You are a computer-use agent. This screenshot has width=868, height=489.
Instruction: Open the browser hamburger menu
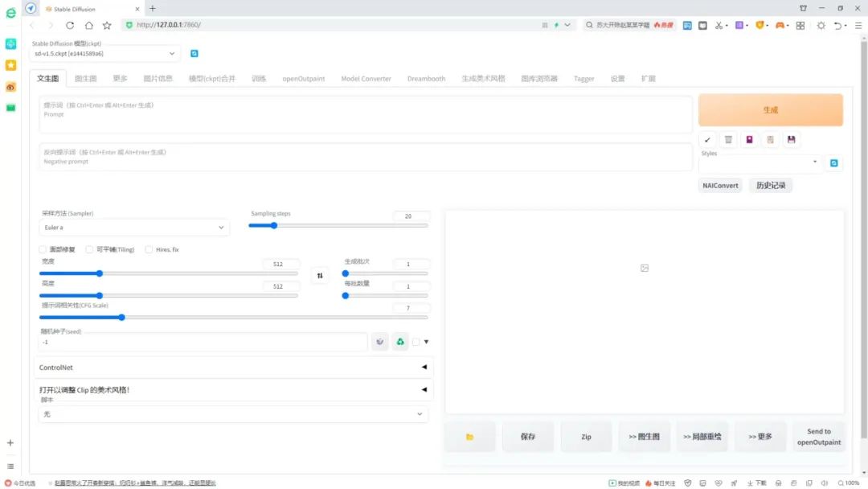(x=858, y=25)
